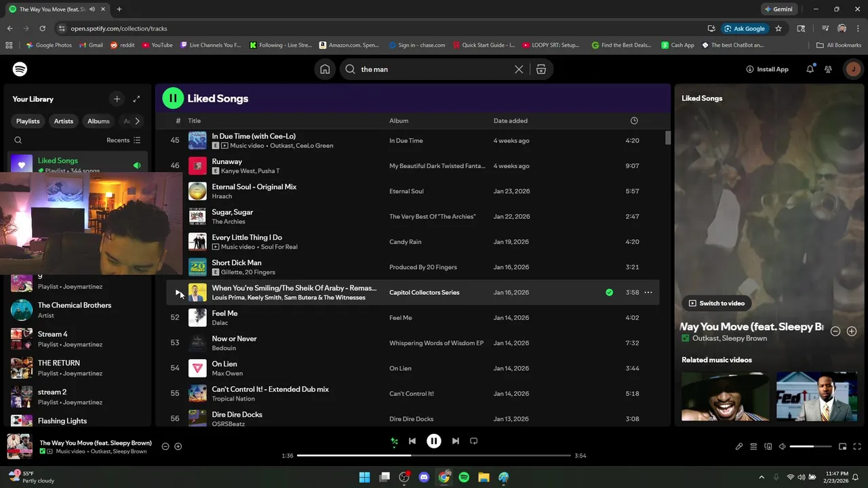
Task: Filter library by Playlists
Action: [28, 121]
